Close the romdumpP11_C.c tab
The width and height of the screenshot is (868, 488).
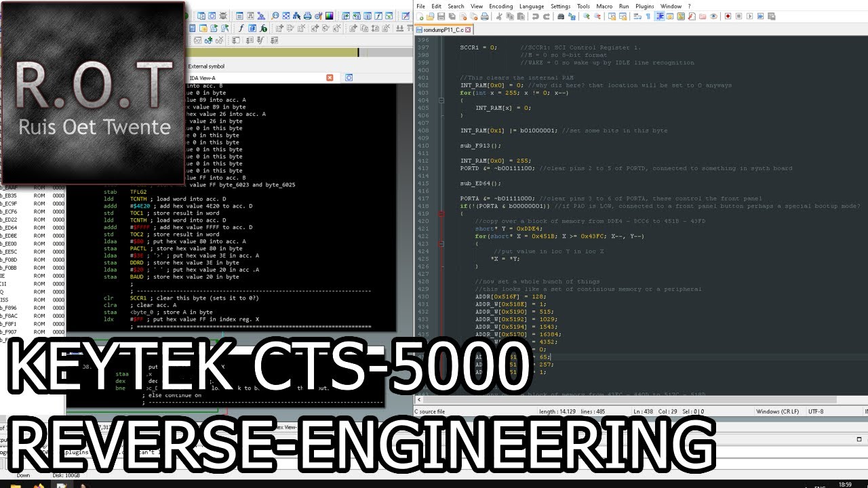(468, 30)
